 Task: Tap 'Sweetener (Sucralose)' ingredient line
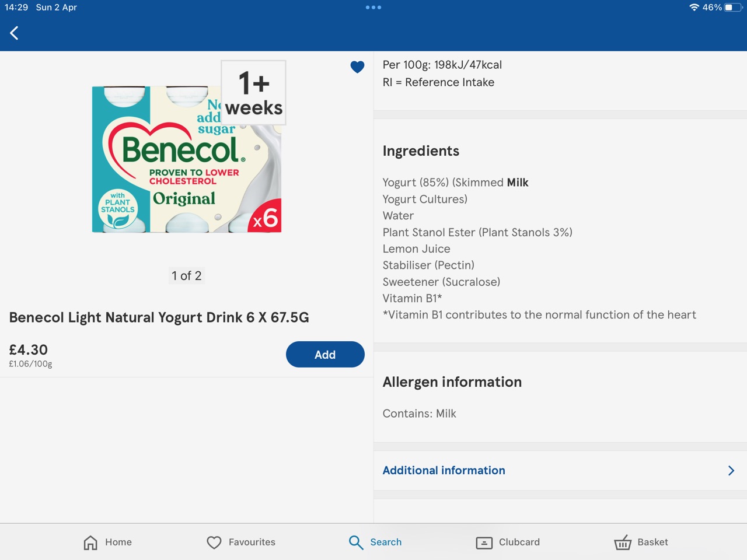441,282
